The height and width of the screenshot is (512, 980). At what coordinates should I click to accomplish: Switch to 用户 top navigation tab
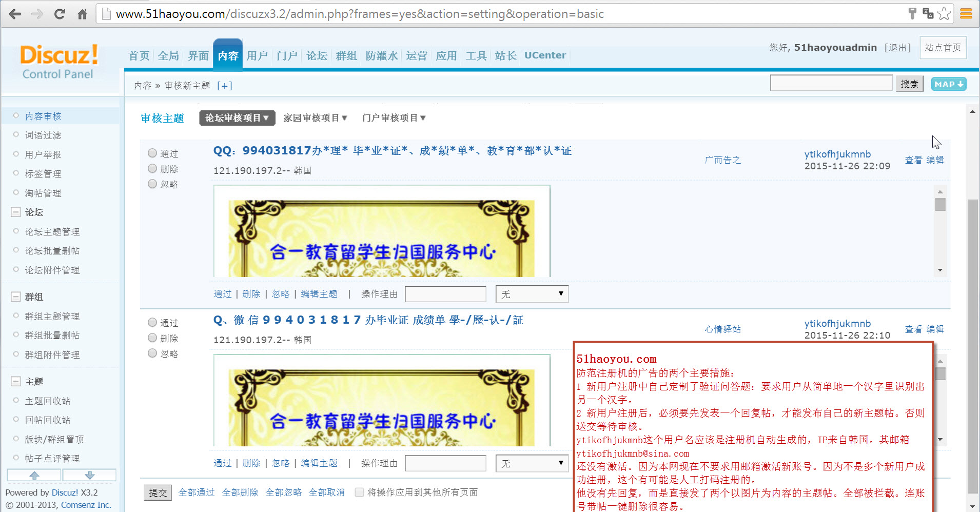tap(257, 55)
